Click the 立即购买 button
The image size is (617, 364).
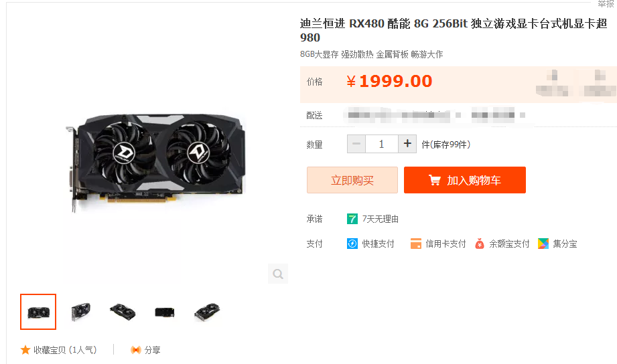352,180
